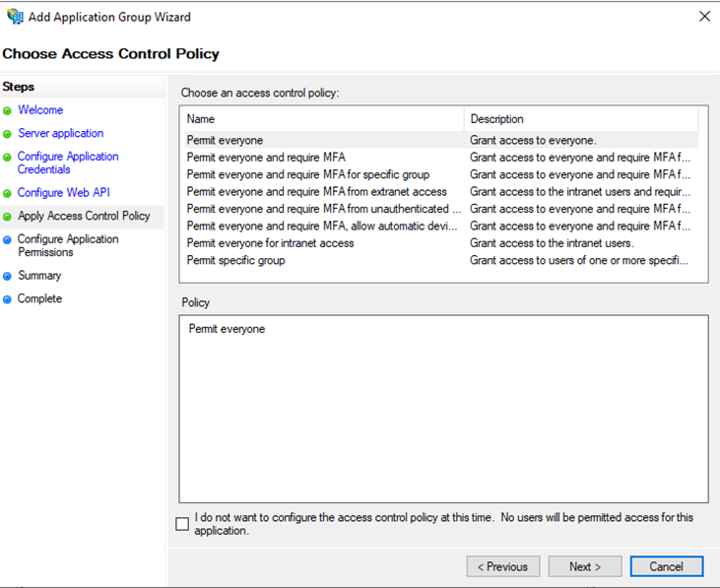The image size is (720, 588).
Task: Select the Permit everyone policy row
Action: click(441, 140)
